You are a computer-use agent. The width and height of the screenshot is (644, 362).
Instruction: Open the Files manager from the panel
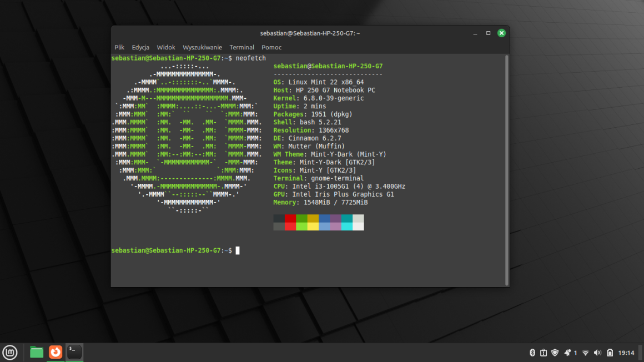(37, 352)
